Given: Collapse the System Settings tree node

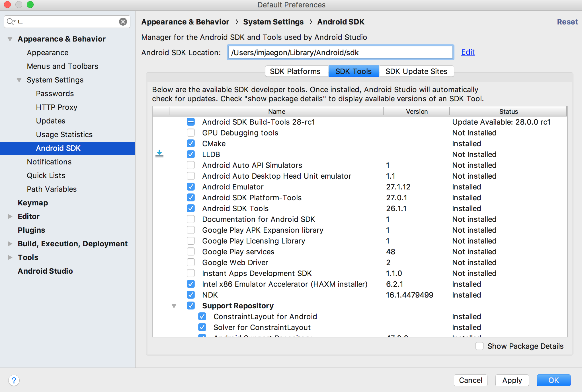Looking at the screenshot, I should click(19, 80).
